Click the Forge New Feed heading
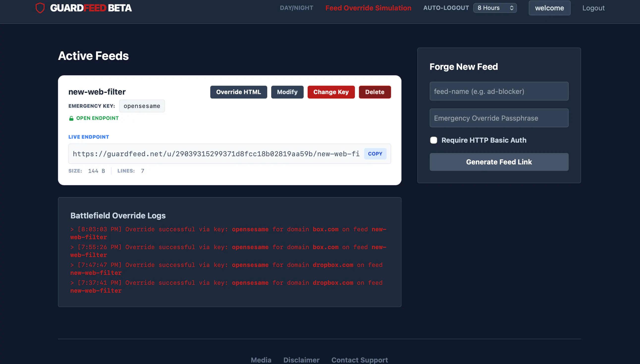640x364 pixels. point(463,67)
